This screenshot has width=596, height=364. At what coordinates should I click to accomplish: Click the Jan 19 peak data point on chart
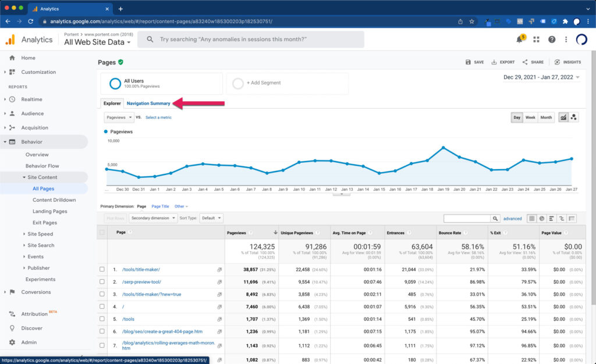point(444,148)
